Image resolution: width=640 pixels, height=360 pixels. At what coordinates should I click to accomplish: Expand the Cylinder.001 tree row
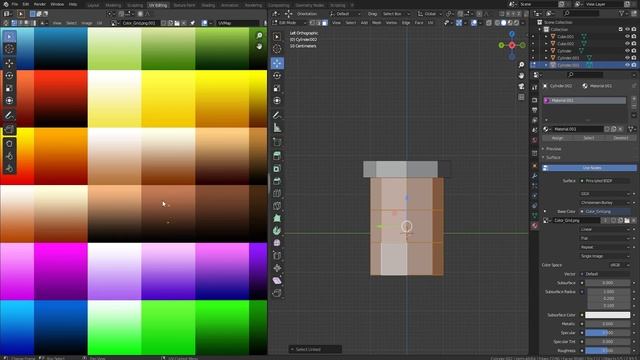pos(547,58)
